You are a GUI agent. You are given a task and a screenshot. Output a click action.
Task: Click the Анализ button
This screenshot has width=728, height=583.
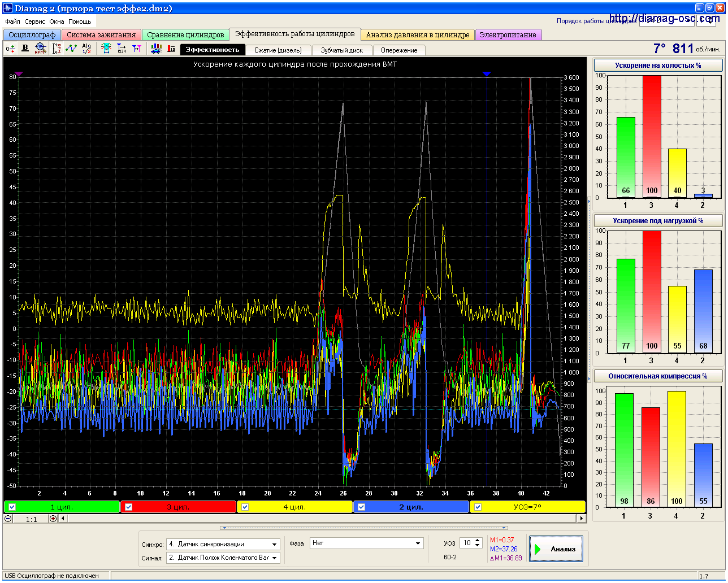pyautogui.click(x=556, y=549)
